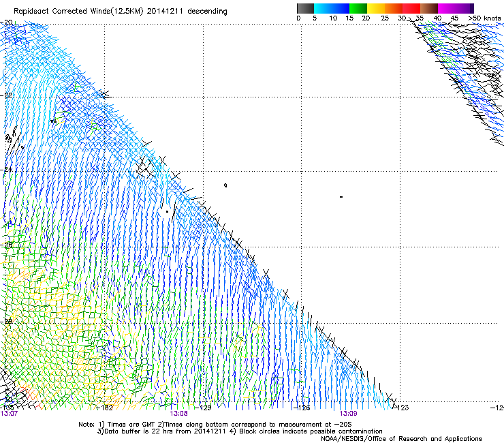Click the -126 longitude axis label
504x443 pixels.
click(x=302, y=408)
